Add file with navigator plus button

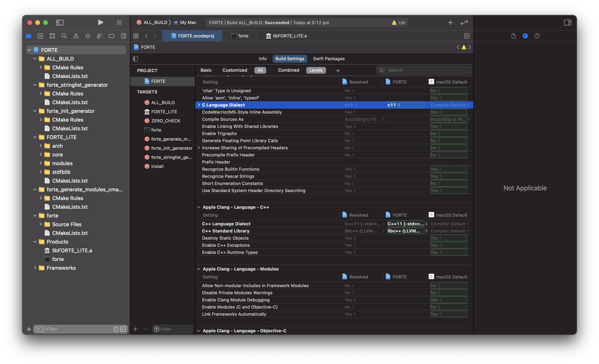[29, 329]
